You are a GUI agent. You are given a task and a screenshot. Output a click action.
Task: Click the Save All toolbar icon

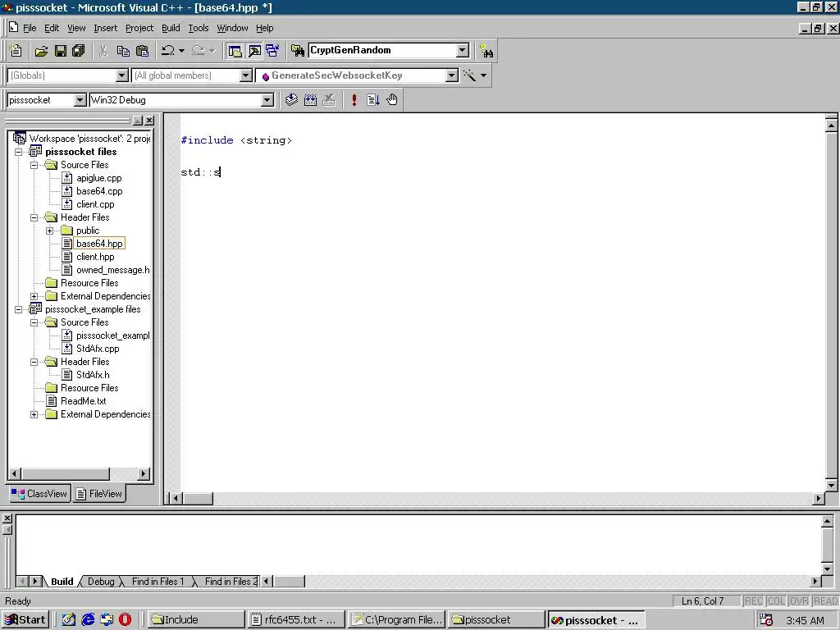click(x=78, y=51)
